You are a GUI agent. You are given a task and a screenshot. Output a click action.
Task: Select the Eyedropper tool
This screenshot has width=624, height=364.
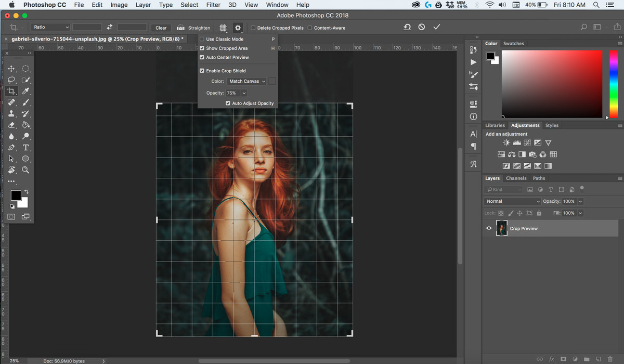coord(25,91)
